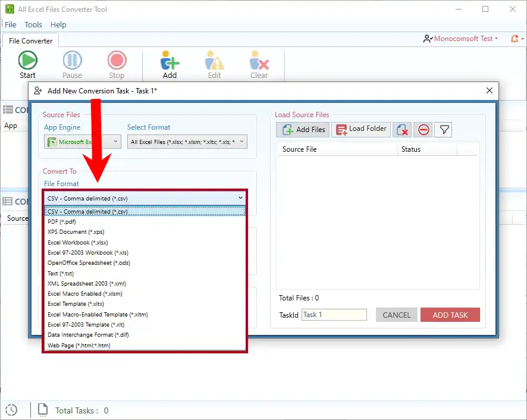Close the Add New Conversion Task dialog
Viewport: 527px width, 420px height.
pos(490,90)
